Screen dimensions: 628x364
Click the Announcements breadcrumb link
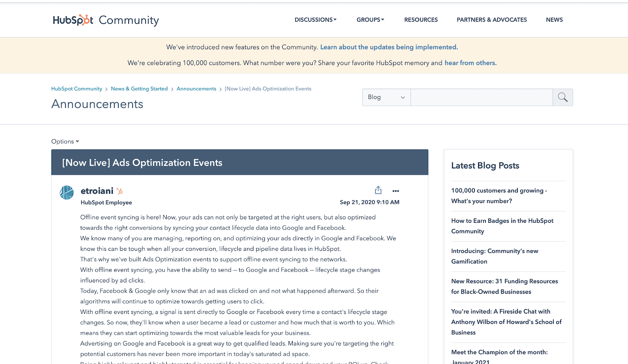point(197,89)
